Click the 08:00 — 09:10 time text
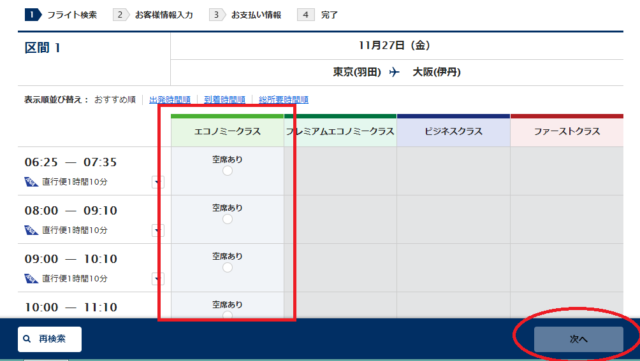640x361 pixels. (71, 211)
